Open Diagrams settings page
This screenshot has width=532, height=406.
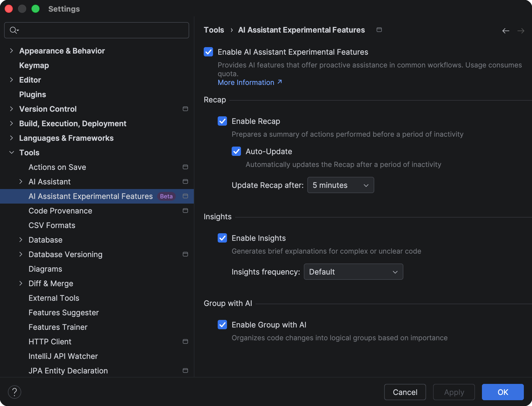point(45,269)
